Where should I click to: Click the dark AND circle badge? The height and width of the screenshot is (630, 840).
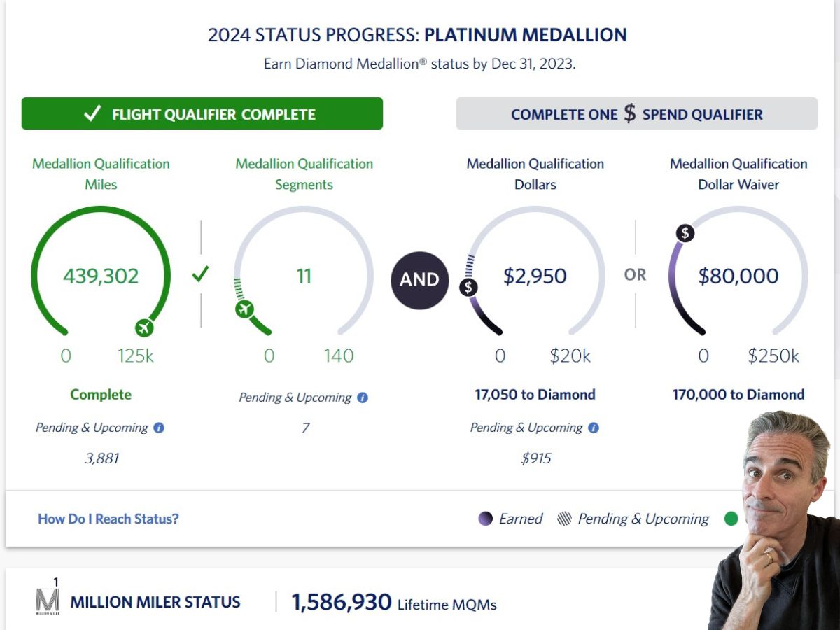[419, 279]
